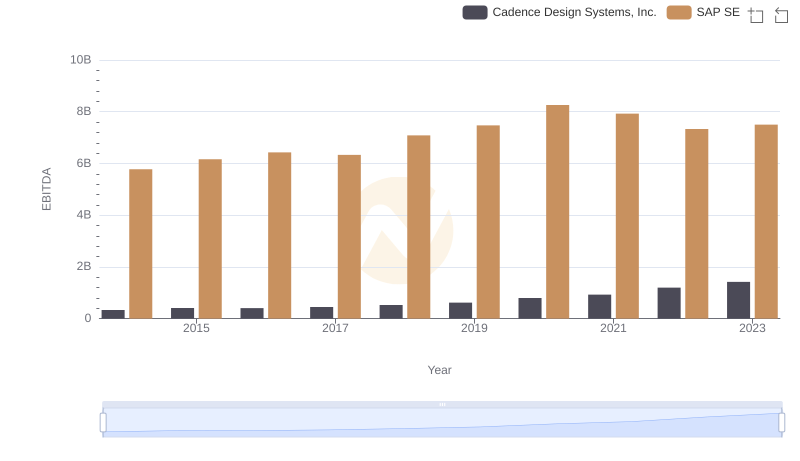Screen dimensions: 800x461
Task: Click the Cadence bar for 2019
Action: (461, 311)
